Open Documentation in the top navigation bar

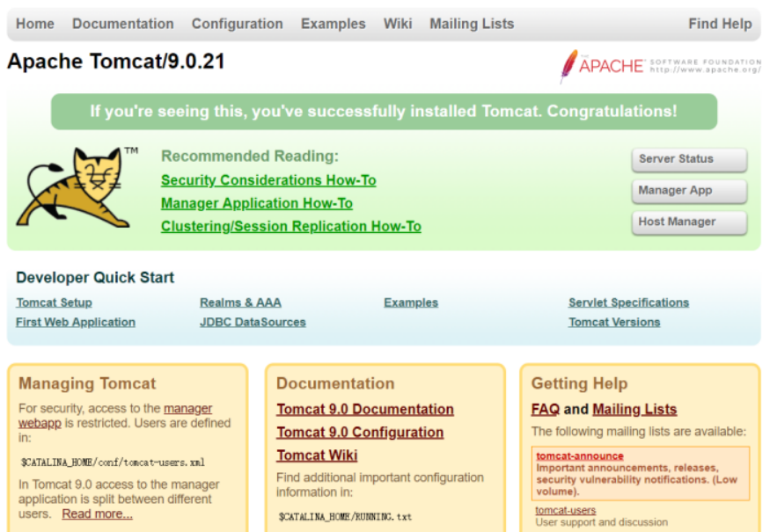point(123,24)
